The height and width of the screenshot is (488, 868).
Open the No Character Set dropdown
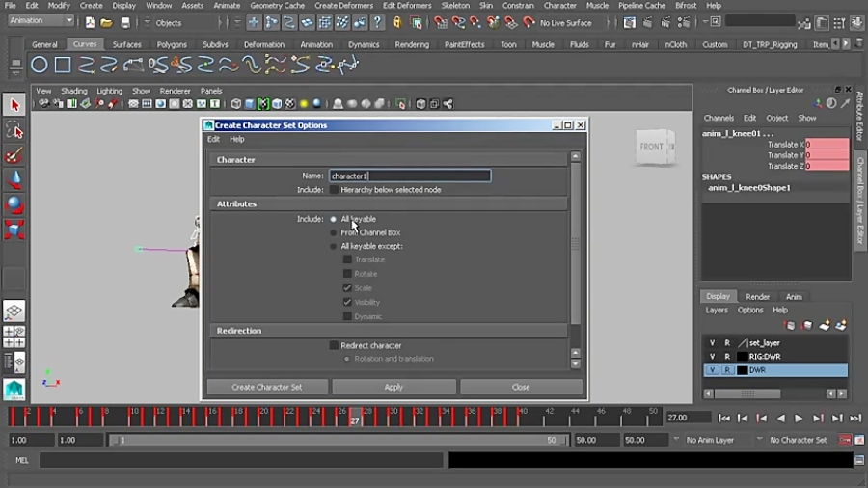point(760,440)
